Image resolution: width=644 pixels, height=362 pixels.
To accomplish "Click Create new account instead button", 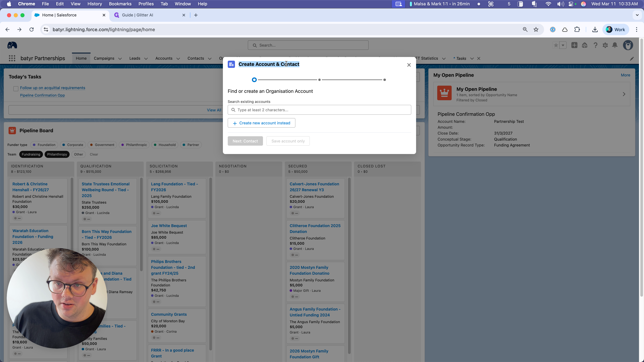I will 261,123.
